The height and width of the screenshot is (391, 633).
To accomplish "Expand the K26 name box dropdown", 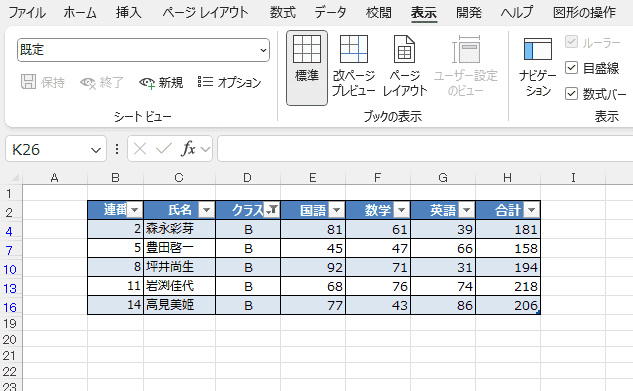I will click(96, 150).
